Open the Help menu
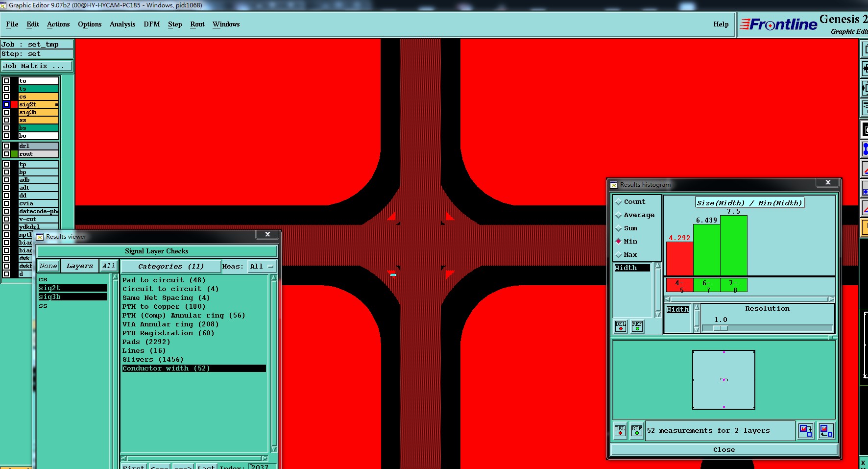This screenshot has height=469, width=868. click(x=721, y=24)
